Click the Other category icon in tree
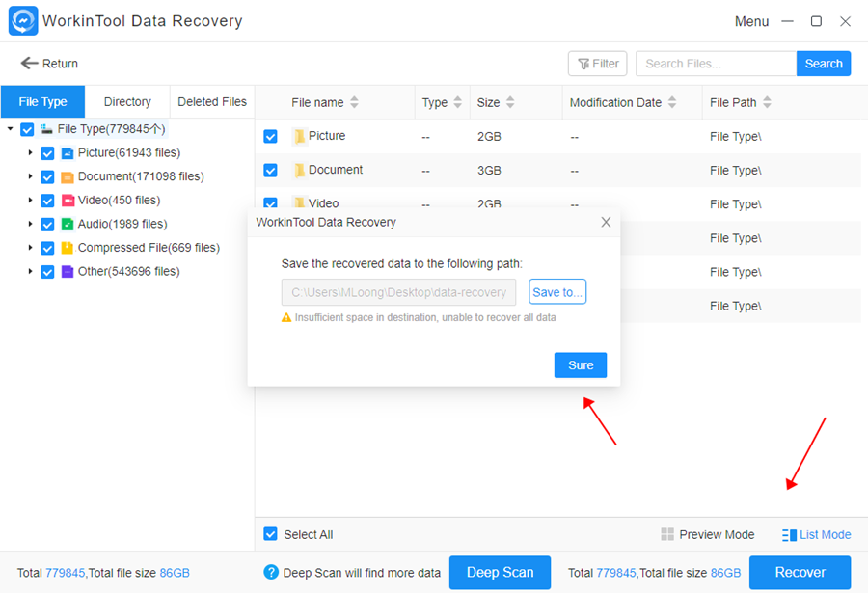The width and height of the screenshot is (868, 593). (x=67, y=272)
